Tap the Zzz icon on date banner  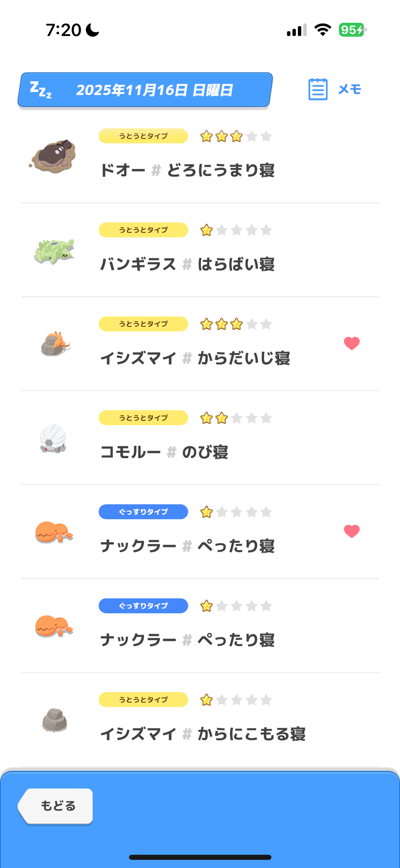click(41, 90)
